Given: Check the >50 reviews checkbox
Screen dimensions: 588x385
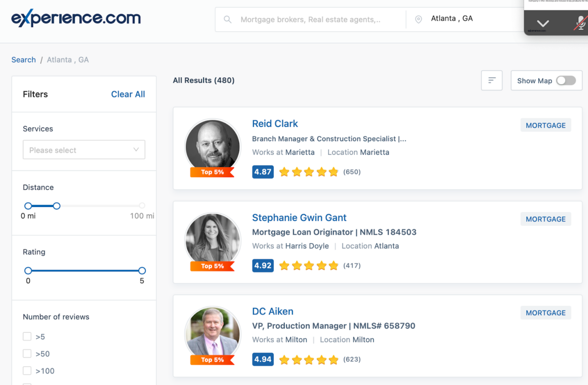Looking at the screenshot, I should click(x=27, y=354).
